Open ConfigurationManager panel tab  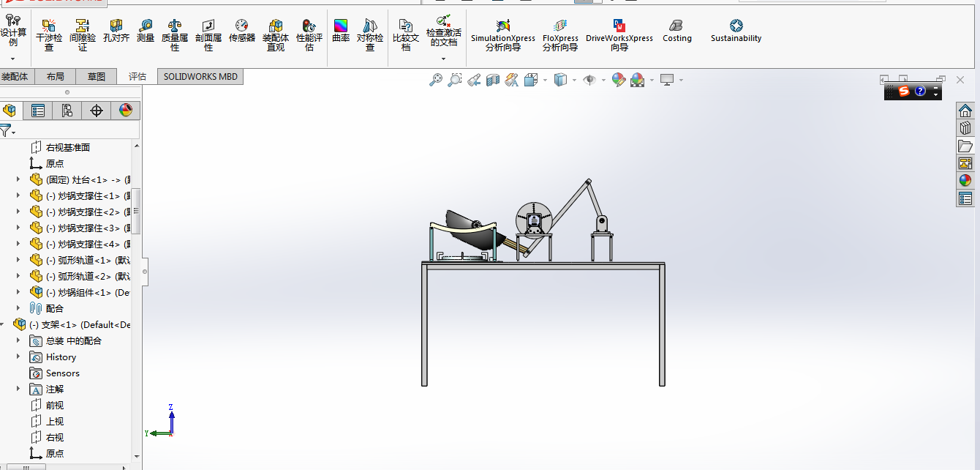pyautogui.click(x=67, y=111)
